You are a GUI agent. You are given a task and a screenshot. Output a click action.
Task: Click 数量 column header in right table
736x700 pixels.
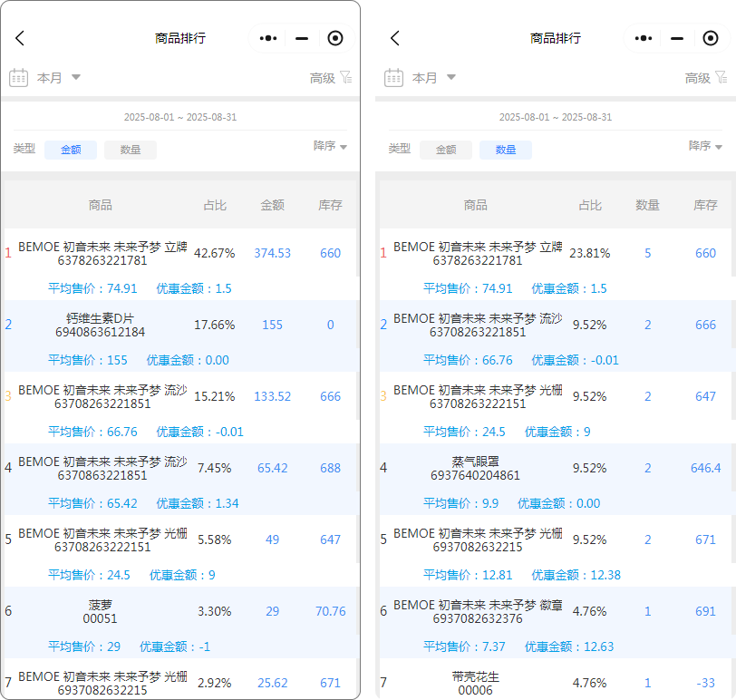648,205
